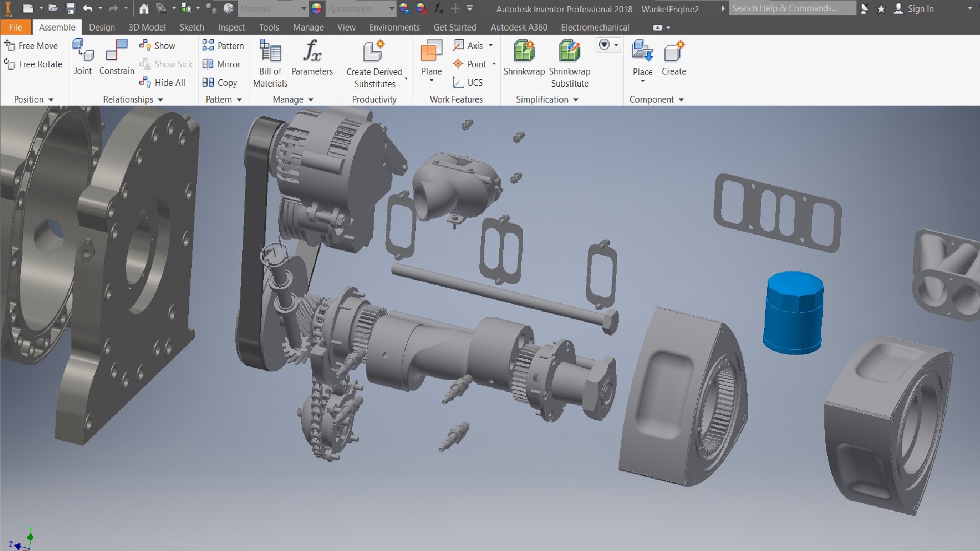Click the Shrinkwrap tool
The width and height of the screenshot is (980, 551).
pos(524,57)
